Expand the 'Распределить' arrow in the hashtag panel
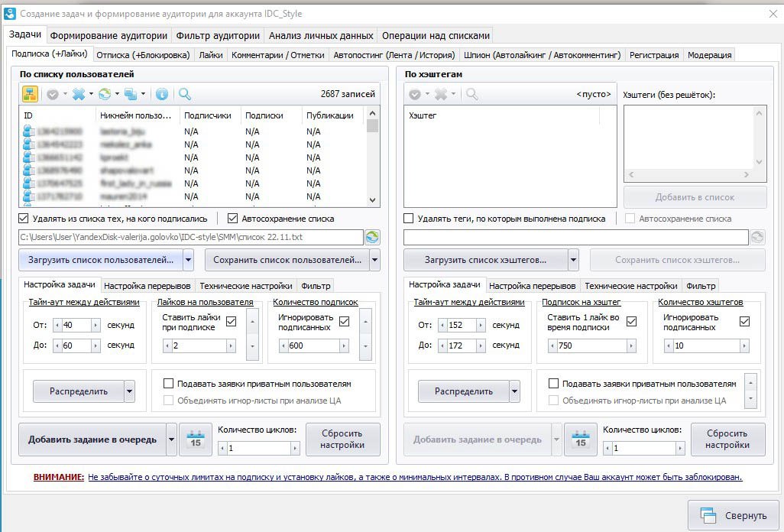Viewport: 784px width, 532px height. coord(514,391)
